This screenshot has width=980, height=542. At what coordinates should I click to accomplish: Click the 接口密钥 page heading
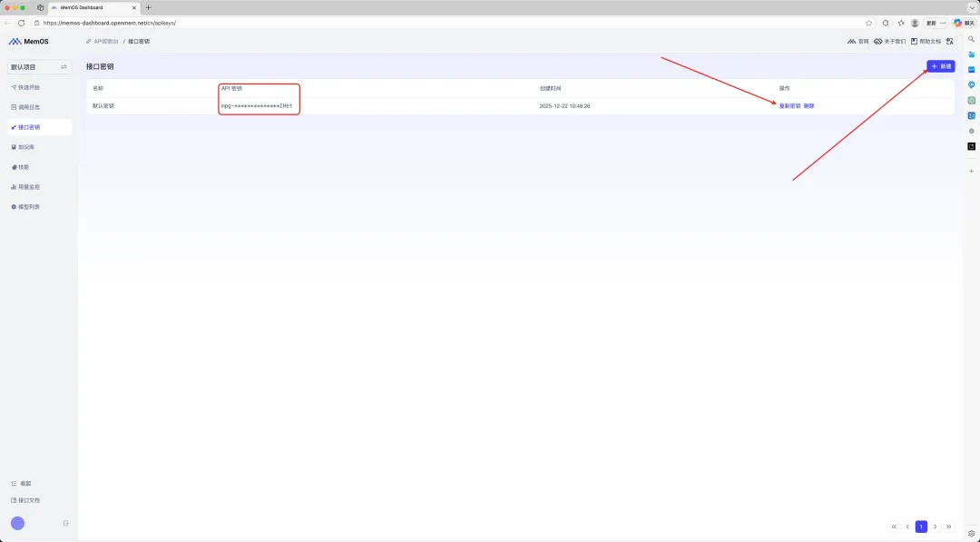point(100,66)
